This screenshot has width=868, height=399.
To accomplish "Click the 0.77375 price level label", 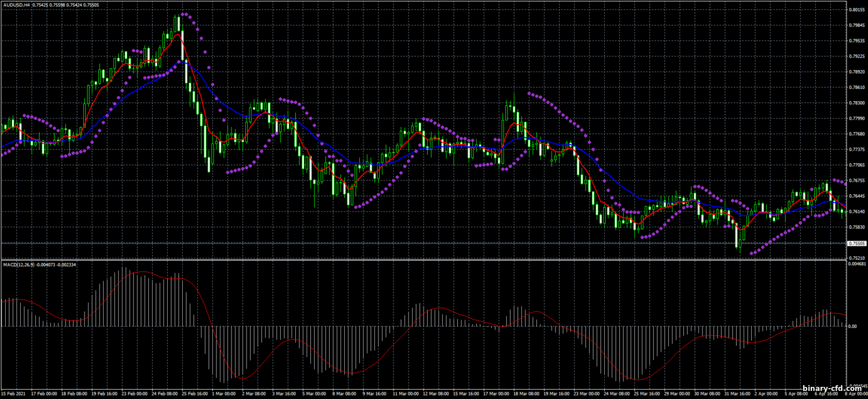I will click(x=857, y=149).
